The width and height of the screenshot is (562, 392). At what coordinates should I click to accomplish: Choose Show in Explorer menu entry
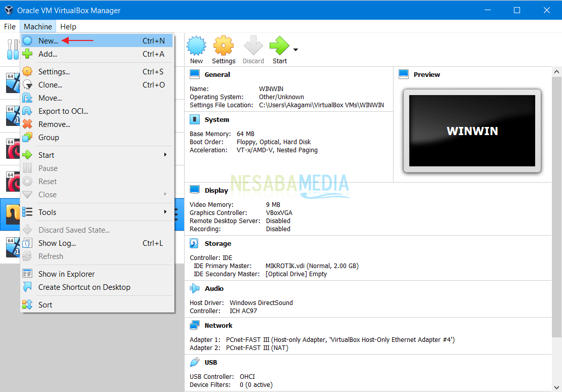pyautogui.click(x=97, y=274)
